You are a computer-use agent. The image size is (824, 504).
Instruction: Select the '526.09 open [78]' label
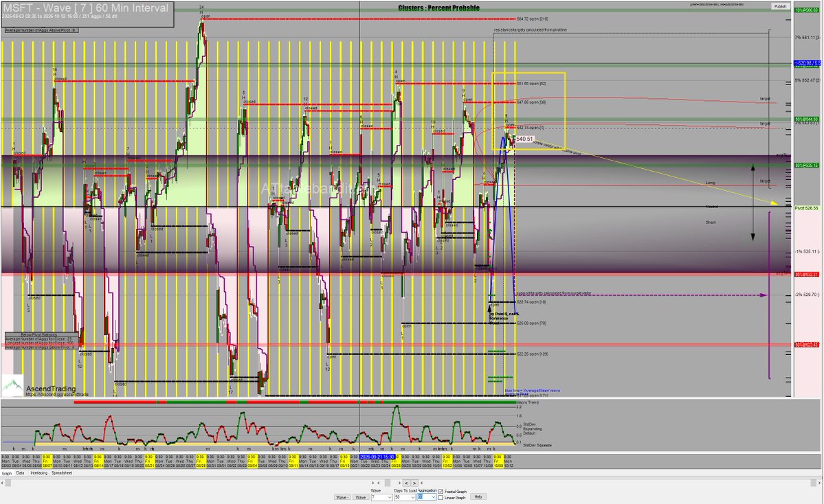(x=531, y=323)
